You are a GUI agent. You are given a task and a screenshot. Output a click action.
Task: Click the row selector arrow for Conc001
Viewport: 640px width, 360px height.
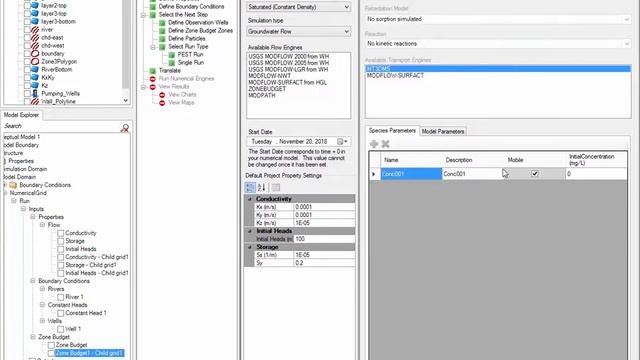coord(374,174)
